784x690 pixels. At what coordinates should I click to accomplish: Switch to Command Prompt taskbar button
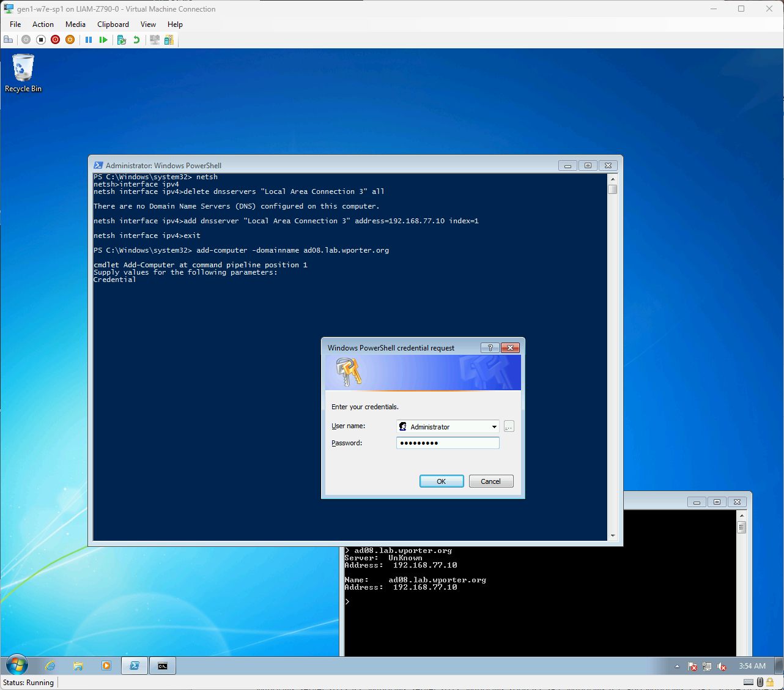(163, 666)
